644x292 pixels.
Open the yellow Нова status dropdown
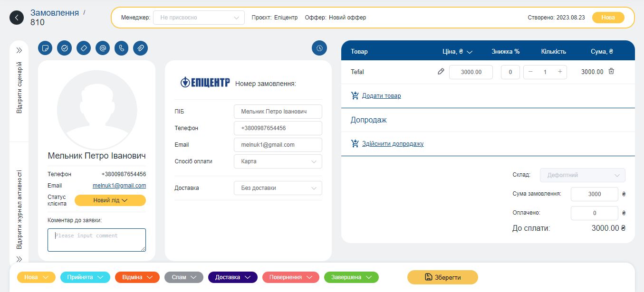click(x=36, y=277)
